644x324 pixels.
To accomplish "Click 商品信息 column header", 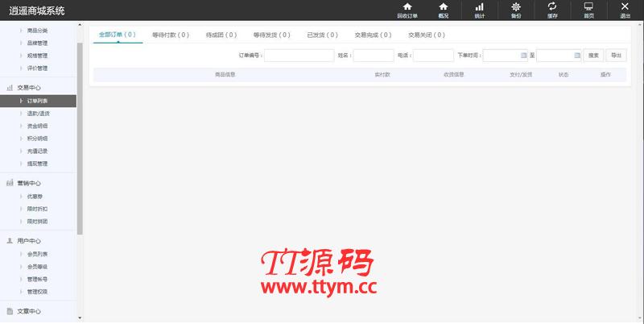I will (x=225, y=74).
